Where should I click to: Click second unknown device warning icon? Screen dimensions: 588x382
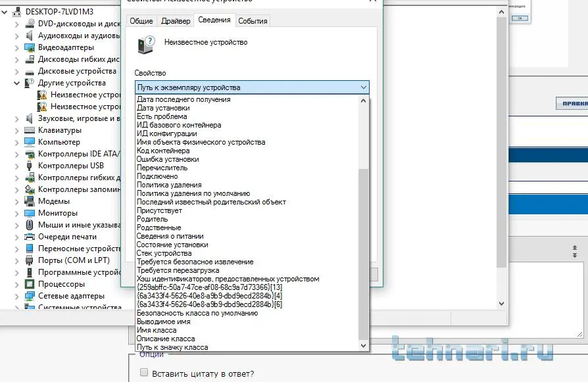click(42, 107)
